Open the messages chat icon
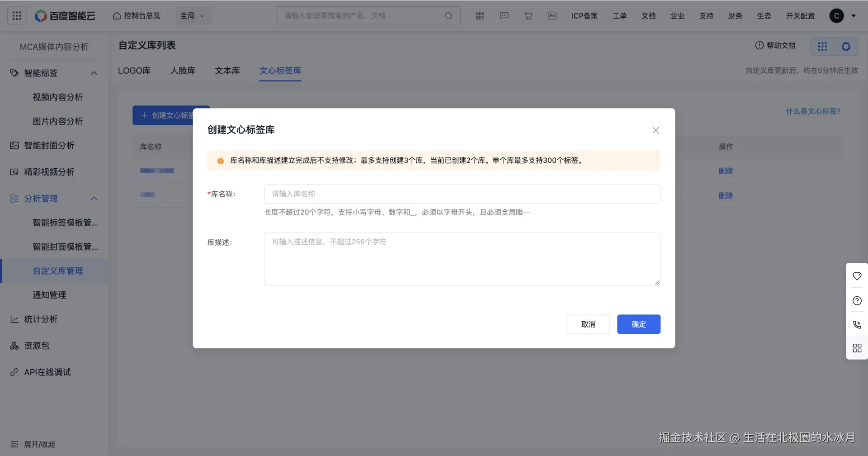This screenshot has height=456, width=868. pos(504,16)
